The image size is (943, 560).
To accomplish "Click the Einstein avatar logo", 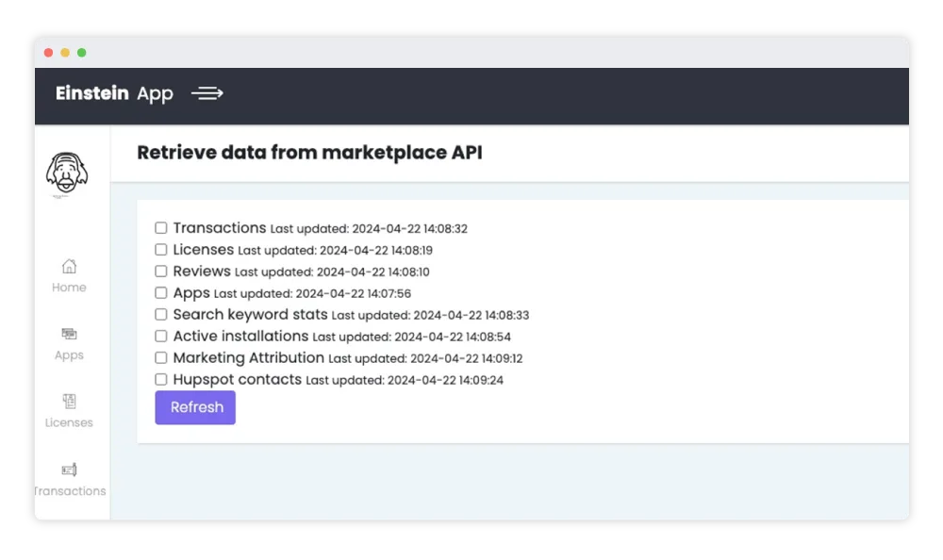I will 68,175.
